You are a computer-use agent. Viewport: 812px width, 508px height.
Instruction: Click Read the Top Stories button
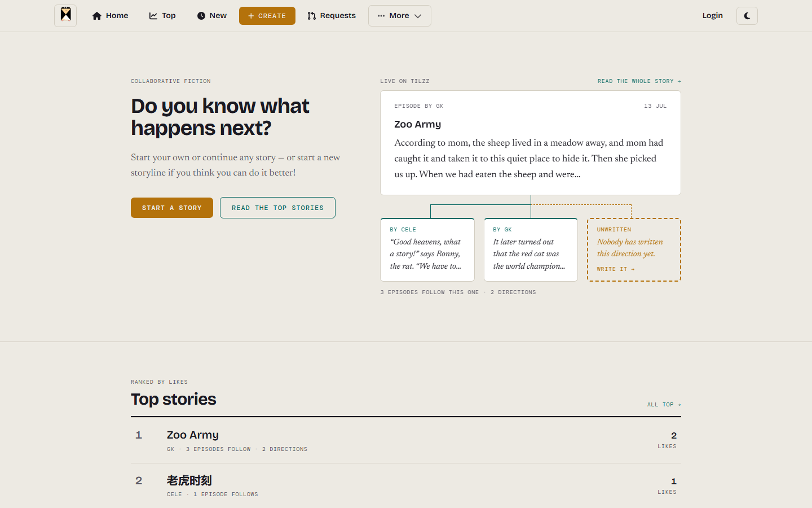(x=277, y=208)
